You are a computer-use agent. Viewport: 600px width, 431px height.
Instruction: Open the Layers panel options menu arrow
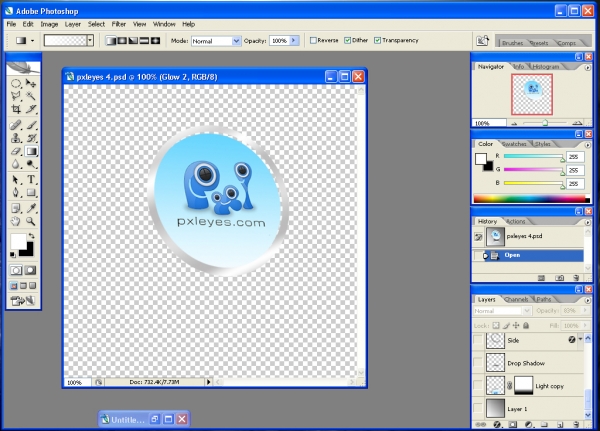tap(587, 300)
